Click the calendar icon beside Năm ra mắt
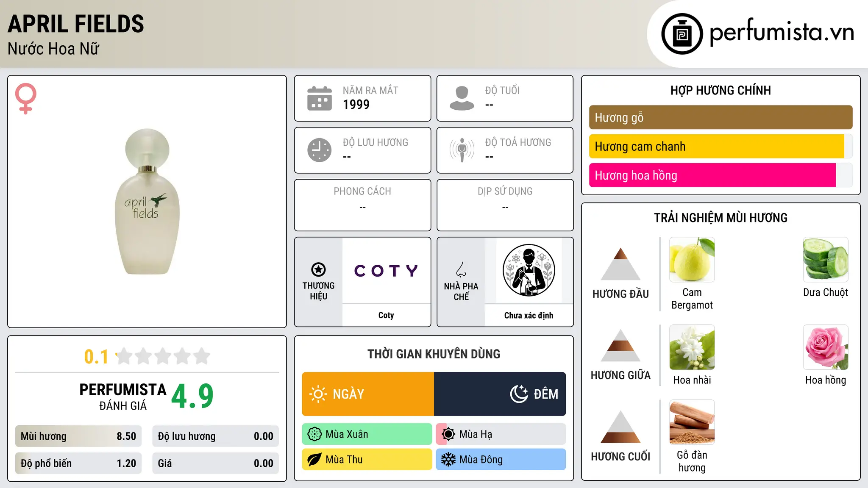This screenshot has width=868, height=488. click(320, 98)
